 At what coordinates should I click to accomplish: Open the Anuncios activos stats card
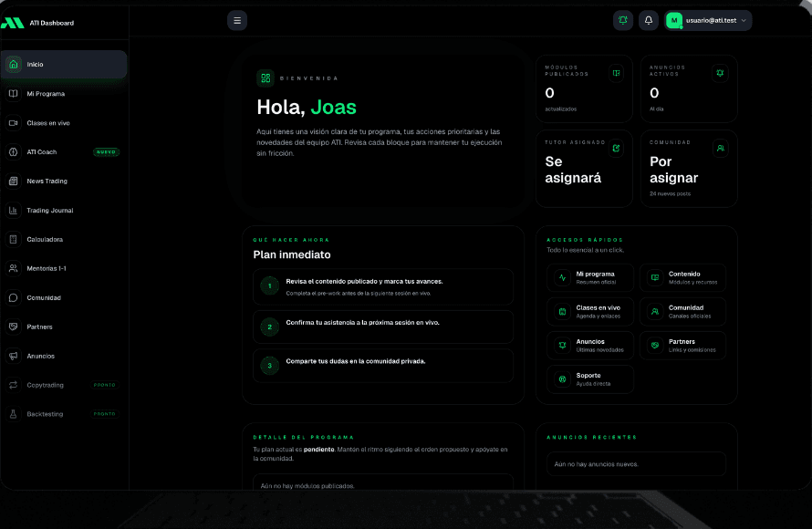tap(689, 88)
